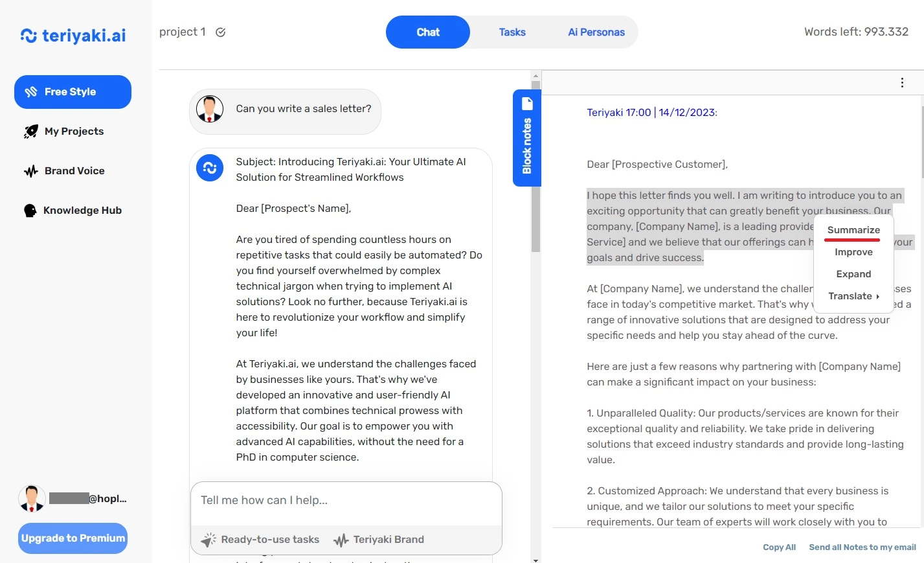Image resolution: width=924 pixels, height=563 pixels.
Task: Choose Improve from context menu
Action: 853,252
